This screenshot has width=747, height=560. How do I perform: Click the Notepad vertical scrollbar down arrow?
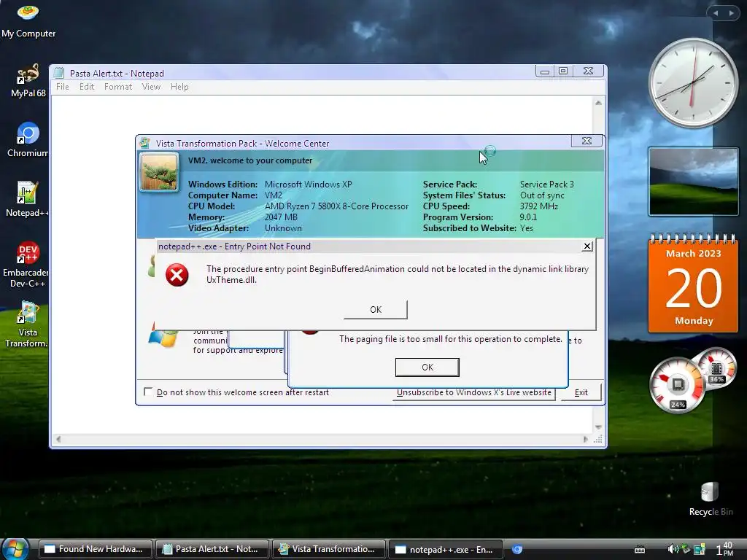pos(598,427)
